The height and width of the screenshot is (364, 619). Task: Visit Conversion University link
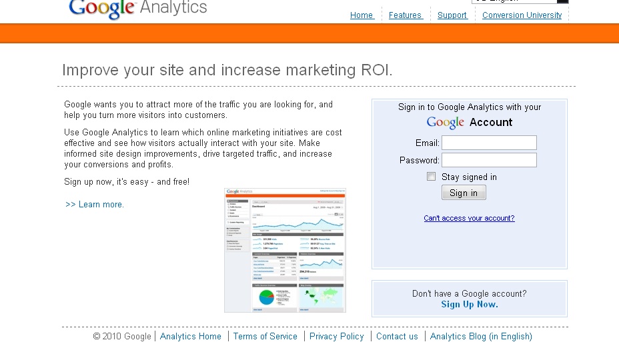(x=522, y=15)
